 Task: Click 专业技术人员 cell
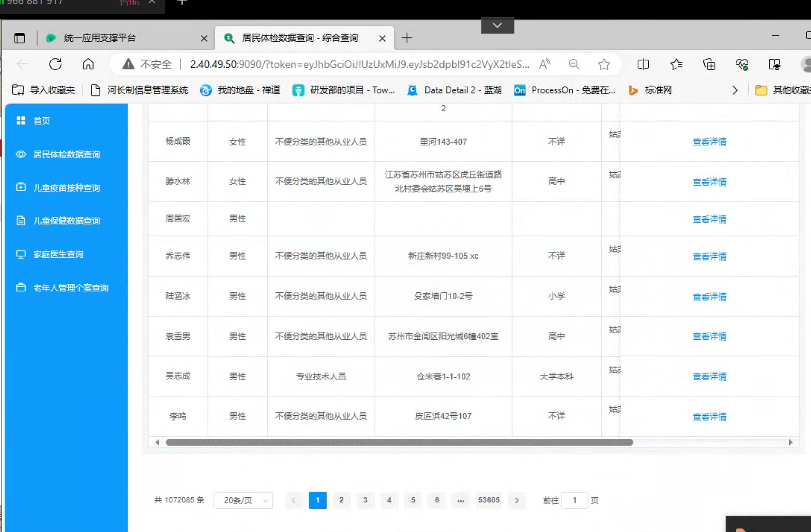(x=321, y=376)
